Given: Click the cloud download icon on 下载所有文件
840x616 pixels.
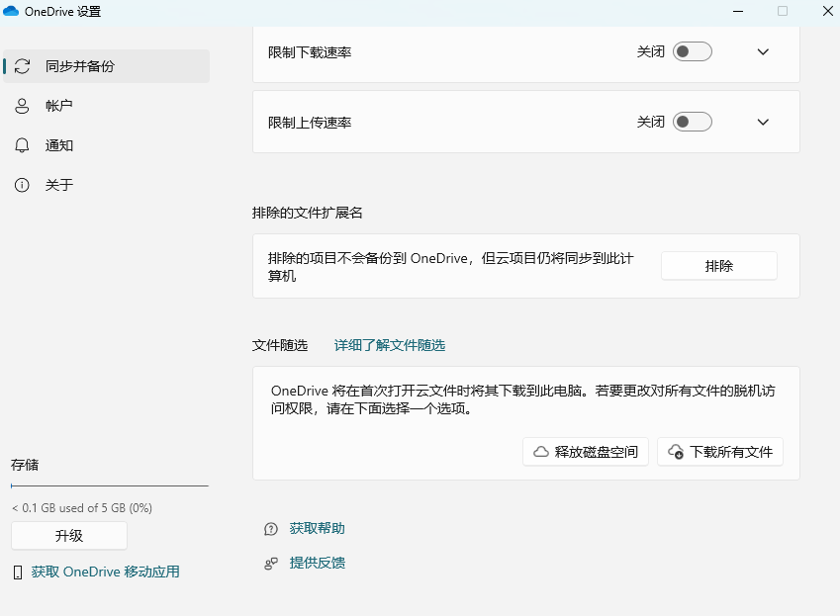Looking at the screenshot, I should point(676,452).
